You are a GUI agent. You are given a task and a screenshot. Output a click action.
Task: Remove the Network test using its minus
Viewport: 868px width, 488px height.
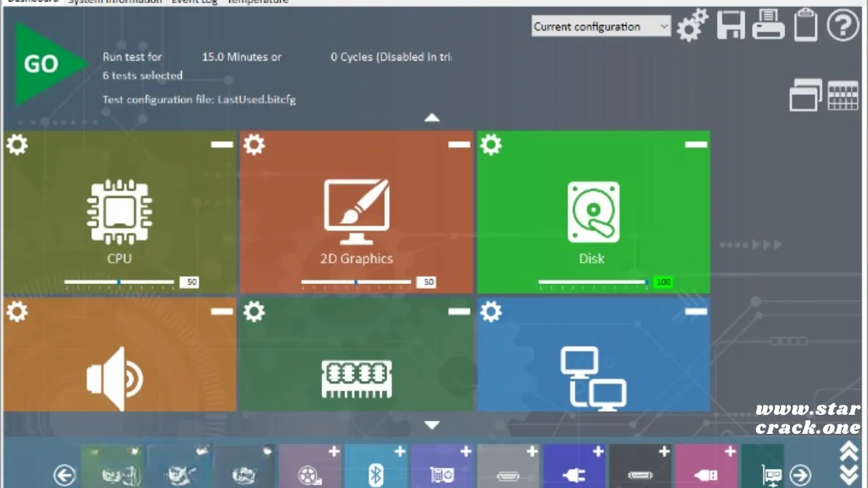tap(696, 312)
